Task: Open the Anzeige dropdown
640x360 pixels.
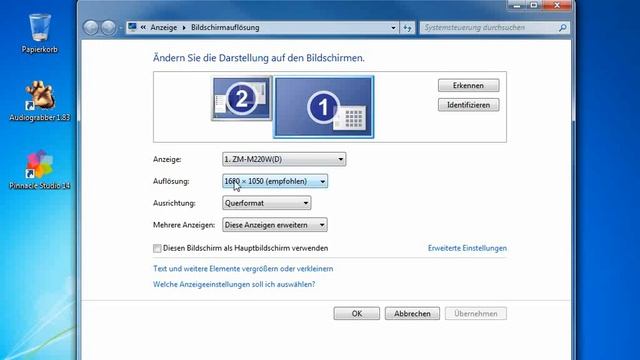Action: coord(284,159)
